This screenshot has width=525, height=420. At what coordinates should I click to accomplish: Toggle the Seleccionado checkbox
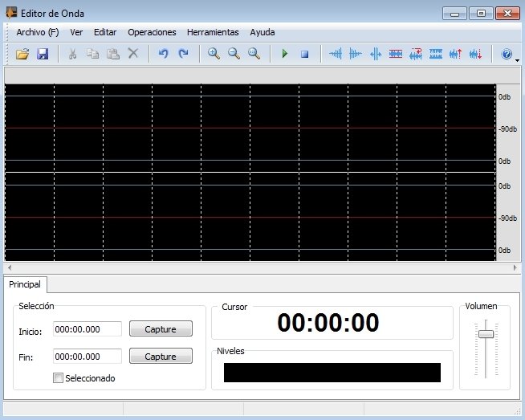(58, 378)
